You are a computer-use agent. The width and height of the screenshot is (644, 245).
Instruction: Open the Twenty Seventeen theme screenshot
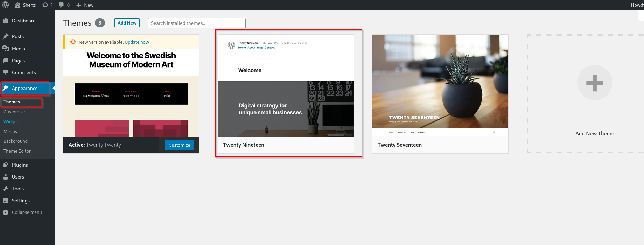tap(440, 85)
